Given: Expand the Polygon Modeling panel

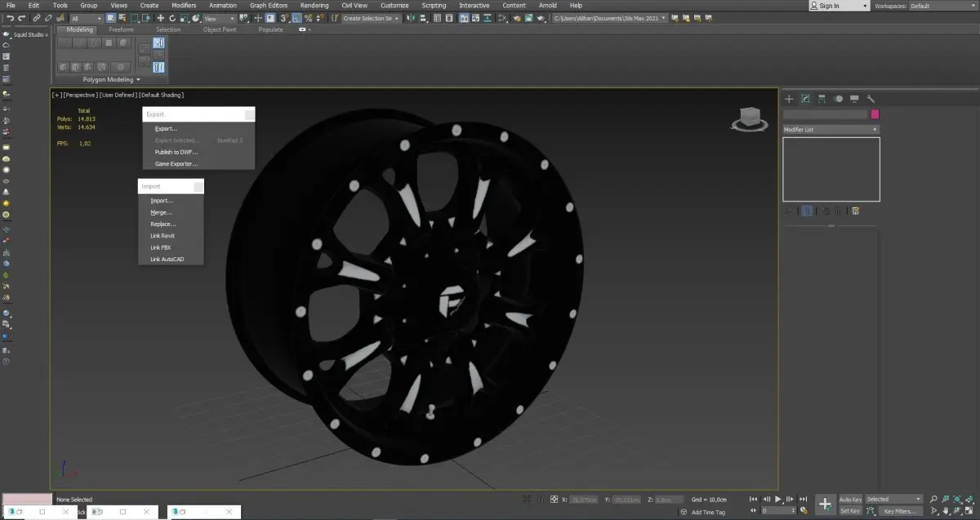Looking at the screenshot, I should 112,80.
